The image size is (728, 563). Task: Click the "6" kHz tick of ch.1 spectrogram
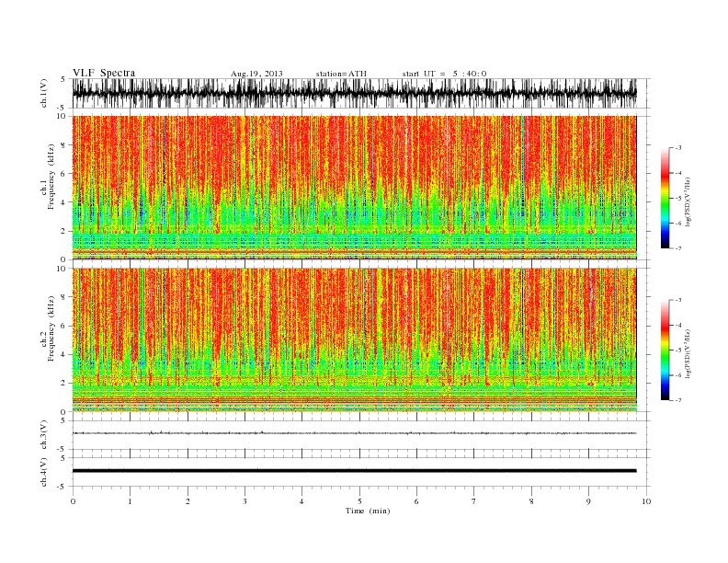(x=63, y=174)
